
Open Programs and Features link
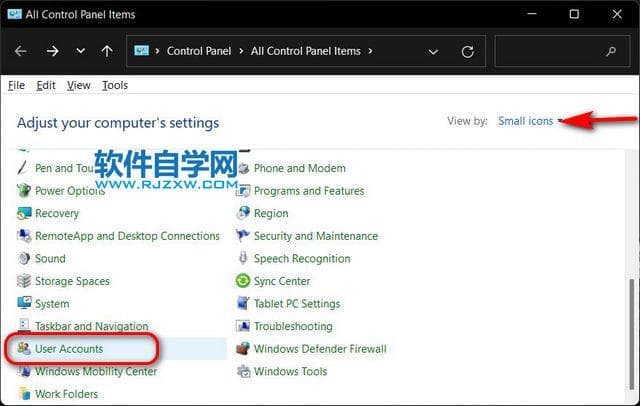309,191
